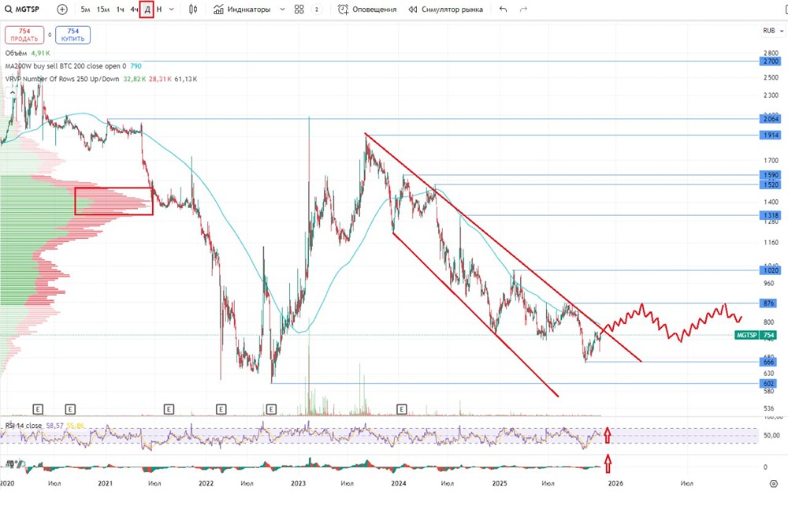The width and height of the screenshot is (788, 532).
Task: Open chart settings target icon at bottom right
Action: point(774,484)
